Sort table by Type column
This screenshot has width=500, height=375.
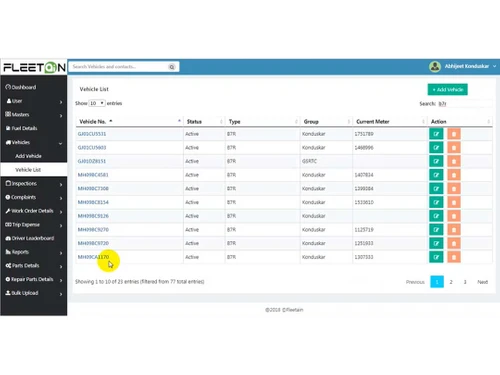click(x=263, y=122)
